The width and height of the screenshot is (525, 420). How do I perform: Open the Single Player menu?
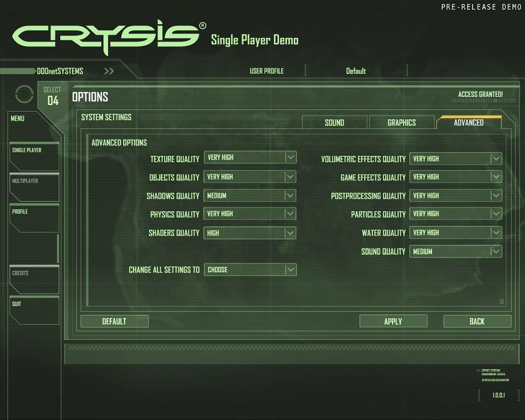point(34,156)
